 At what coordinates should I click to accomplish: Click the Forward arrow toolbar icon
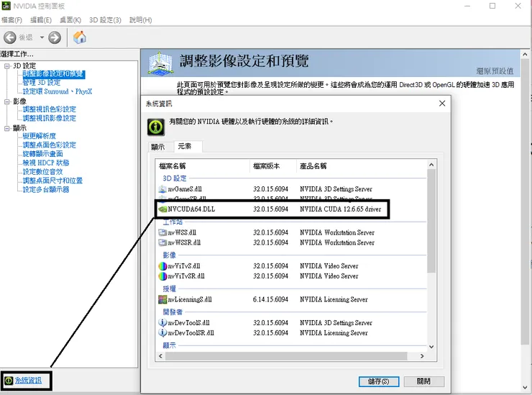[55, 37]
